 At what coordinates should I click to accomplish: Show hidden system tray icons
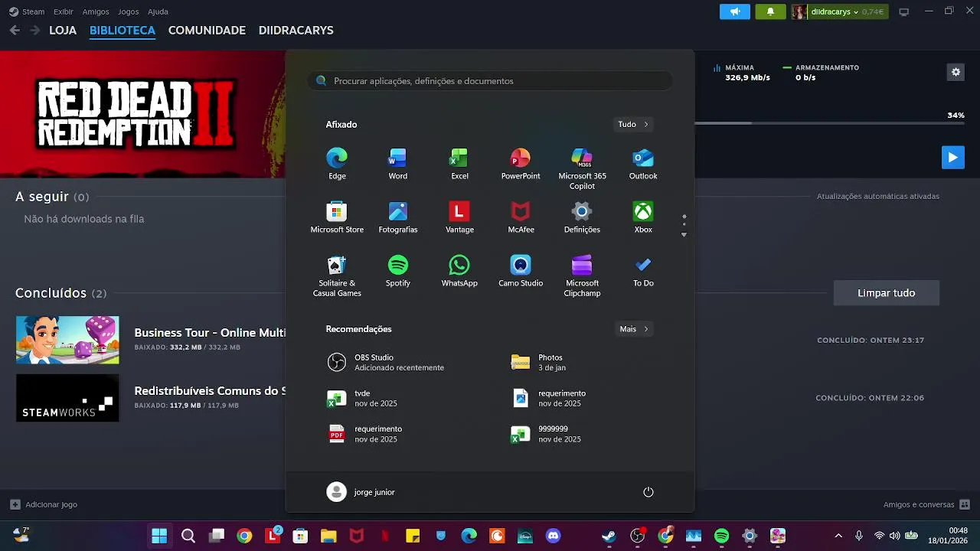[838, 536]
